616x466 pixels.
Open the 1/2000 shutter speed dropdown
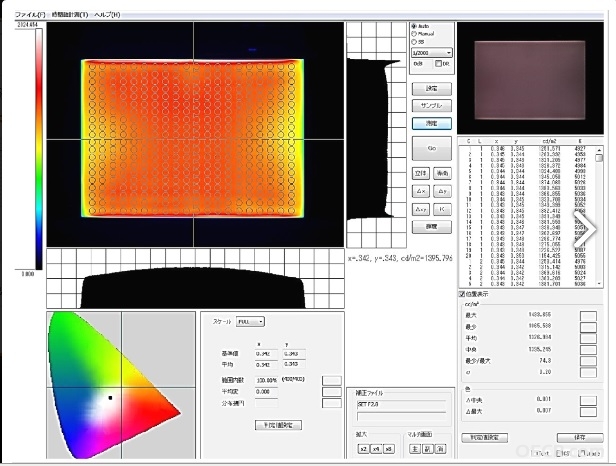[x=432, y=53]
